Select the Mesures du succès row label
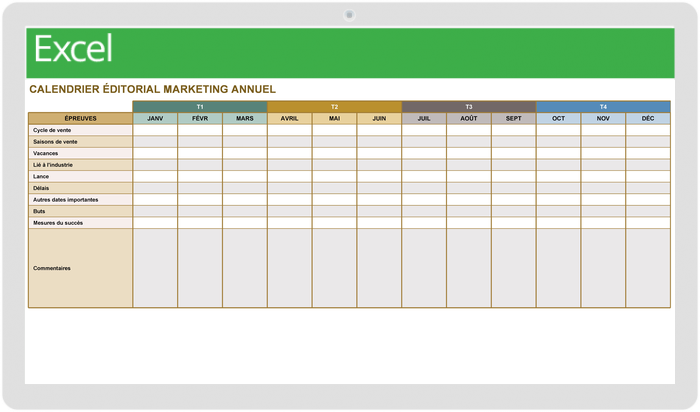The image size is (700, 412). (x=80, y=223)
